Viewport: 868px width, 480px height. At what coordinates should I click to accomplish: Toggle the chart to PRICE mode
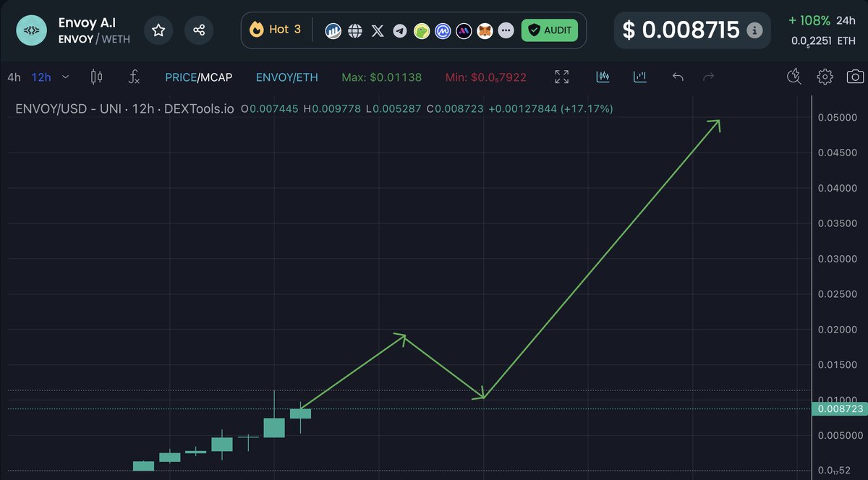[180, 77]
